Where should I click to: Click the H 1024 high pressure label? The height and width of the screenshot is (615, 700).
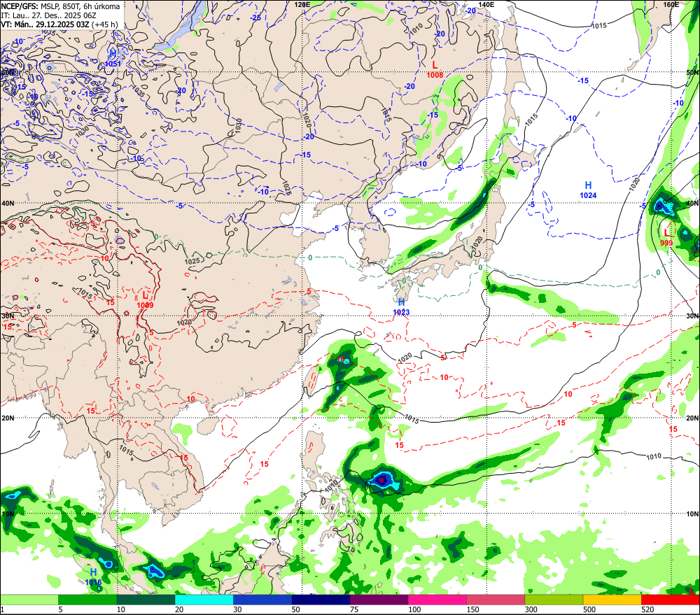click(x=588, y=190)
